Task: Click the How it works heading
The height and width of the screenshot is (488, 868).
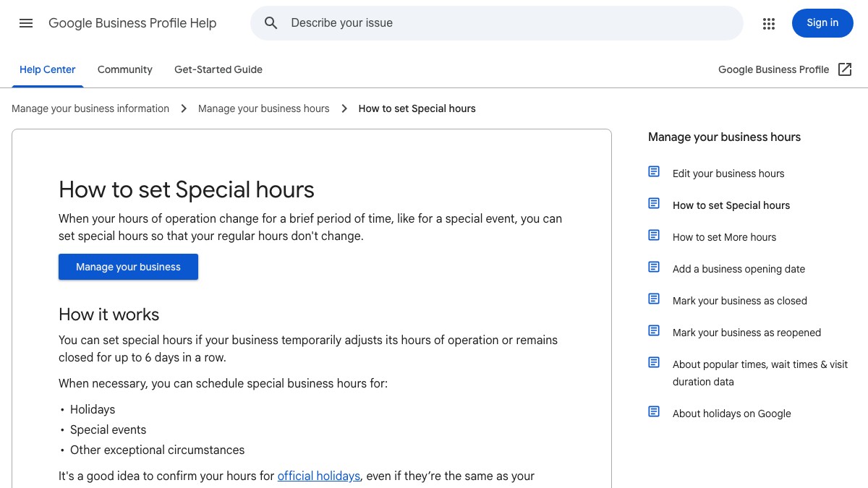Action: (x=109, y=314)
